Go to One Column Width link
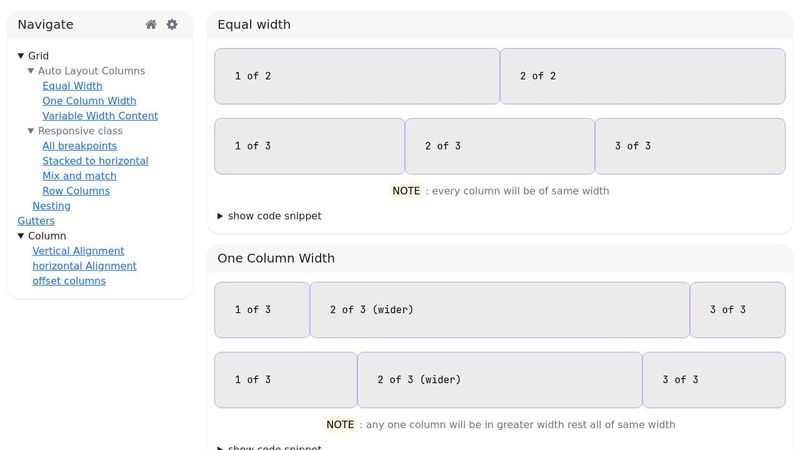This screenshot has height=450, width=800. tap(89, 101)
